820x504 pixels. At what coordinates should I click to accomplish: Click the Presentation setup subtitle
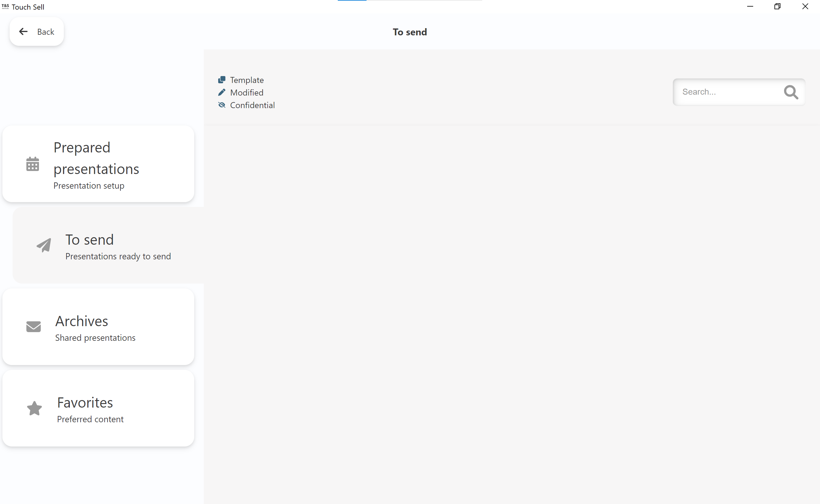coord(89,186)
